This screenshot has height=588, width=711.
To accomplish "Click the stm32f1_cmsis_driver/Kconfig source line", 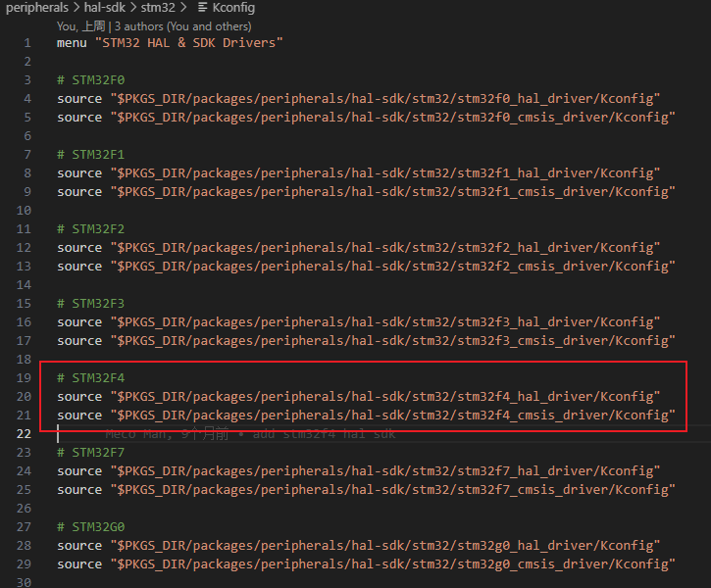I will coord(366,192).
